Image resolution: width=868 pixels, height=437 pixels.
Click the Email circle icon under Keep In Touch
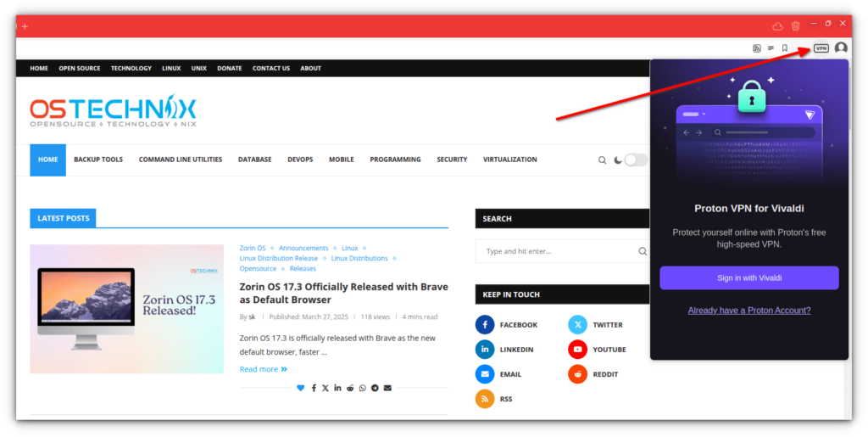point(485,374)
